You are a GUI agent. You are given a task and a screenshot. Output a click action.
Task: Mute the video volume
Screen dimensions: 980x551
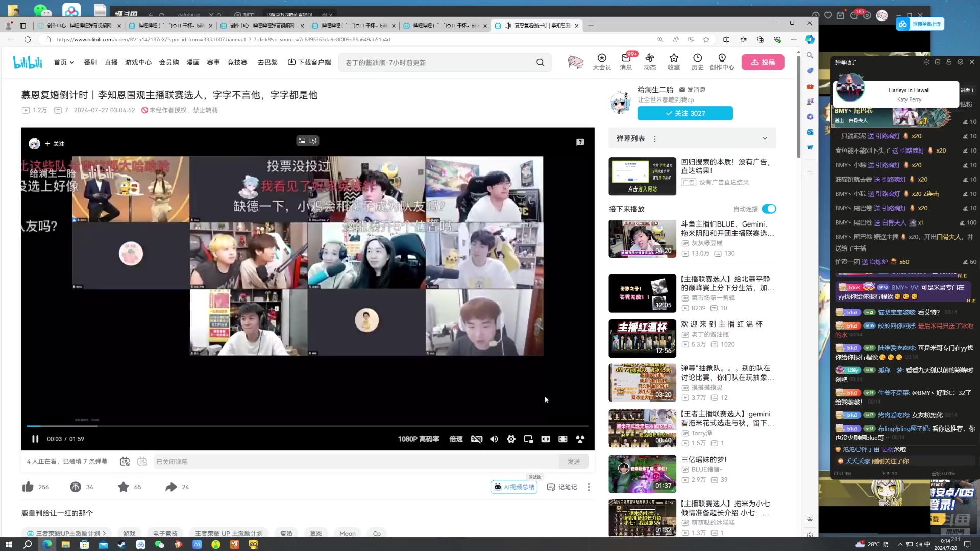click(493, 439)
